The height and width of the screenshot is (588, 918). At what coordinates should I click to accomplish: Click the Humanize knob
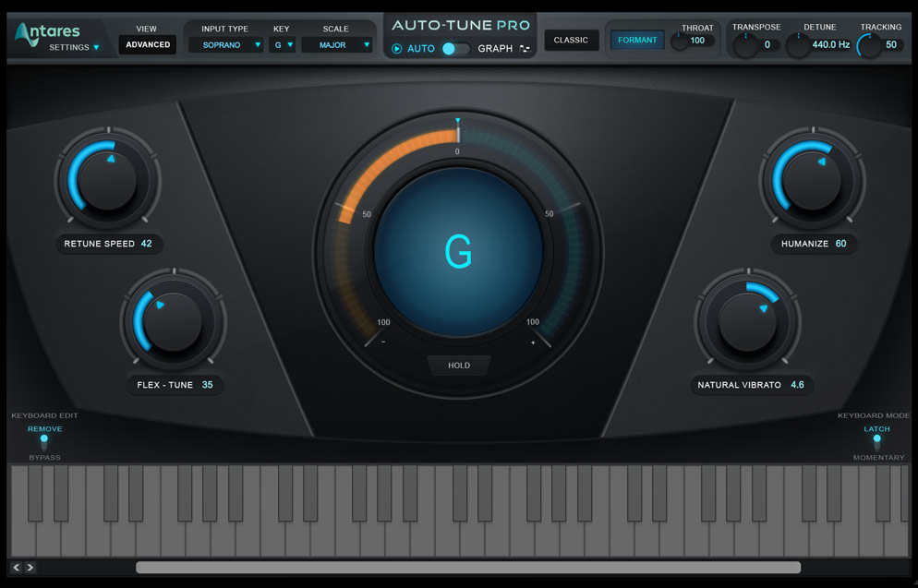point(813,179)
